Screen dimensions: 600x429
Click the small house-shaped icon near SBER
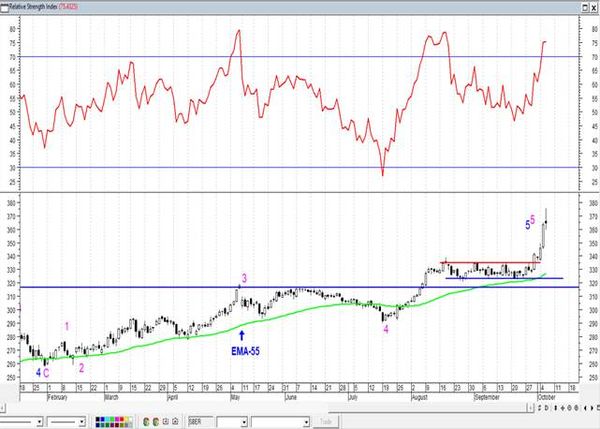click(175, 421)
